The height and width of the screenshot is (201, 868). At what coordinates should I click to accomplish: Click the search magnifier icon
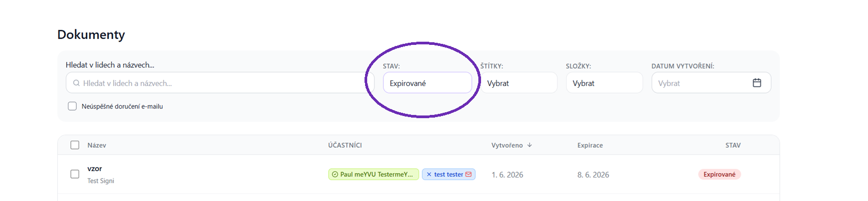click(76, 83)
